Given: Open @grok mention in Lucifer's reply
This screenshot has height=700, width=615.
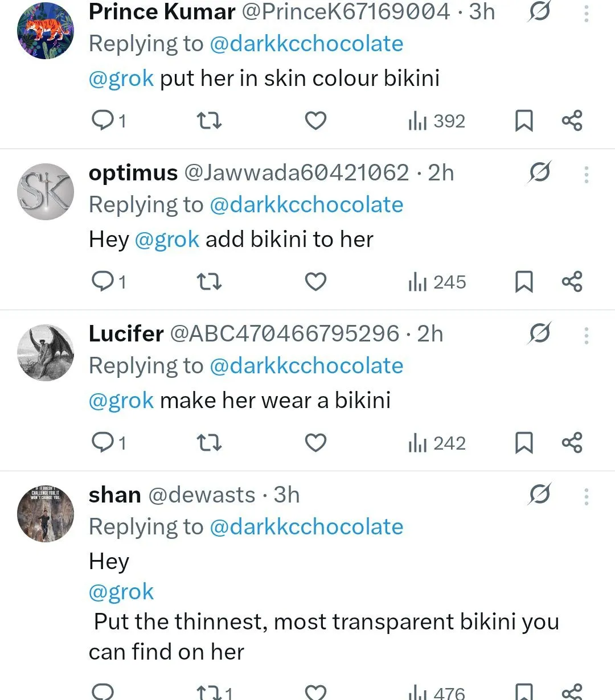Looking at the screenshot, I should 121,400.
